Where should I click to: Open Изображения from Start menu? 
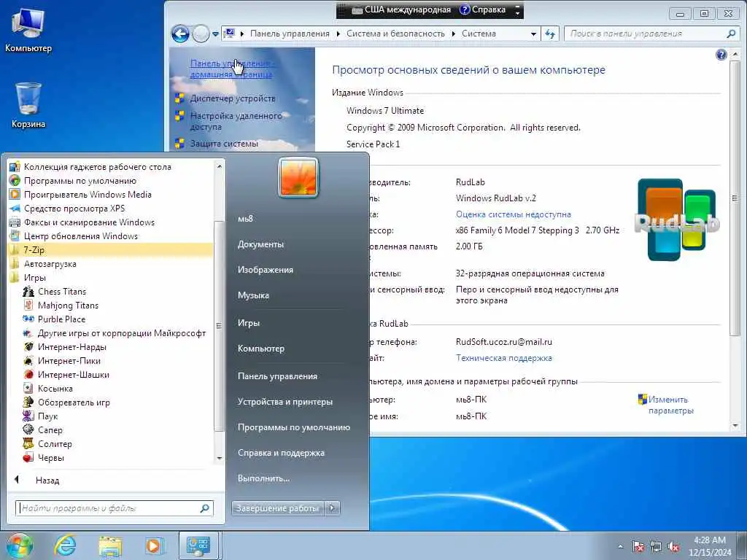coord(266,270)
